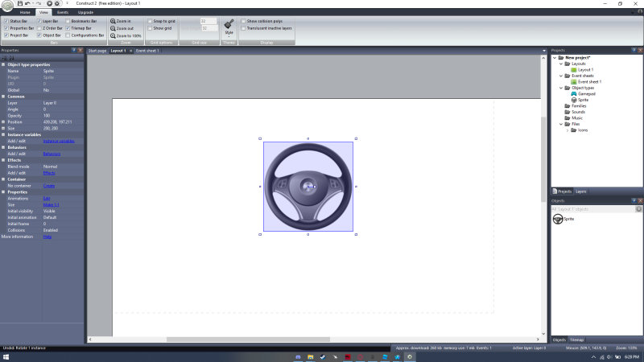Image resolution: width=644 pixels, height=362 pixels.
Task: Click the Create container link
Action: pos(49,186)
